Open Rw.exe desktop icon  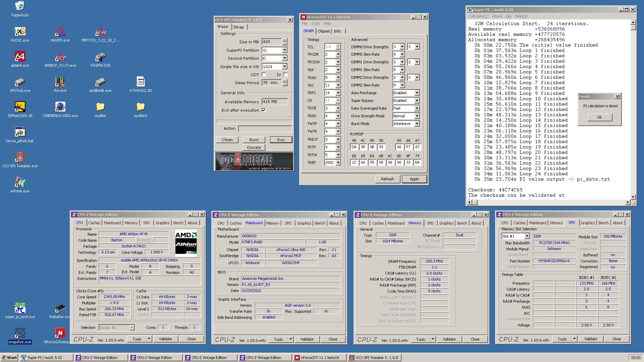(x=60, y=82)
